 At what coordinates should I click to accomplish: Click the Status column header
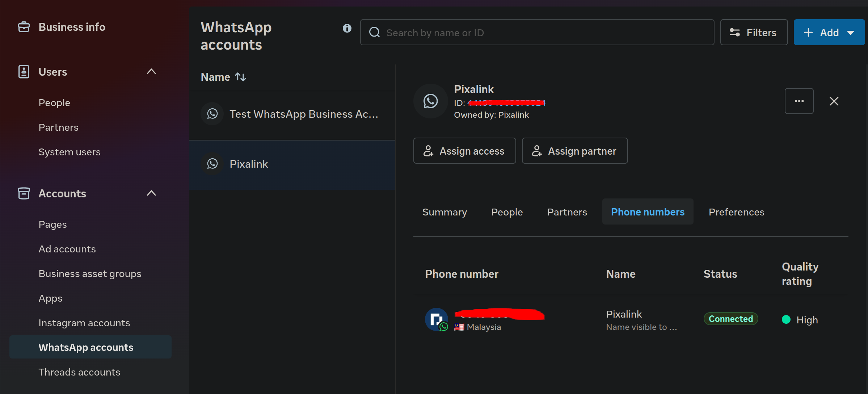coord(720,274)
